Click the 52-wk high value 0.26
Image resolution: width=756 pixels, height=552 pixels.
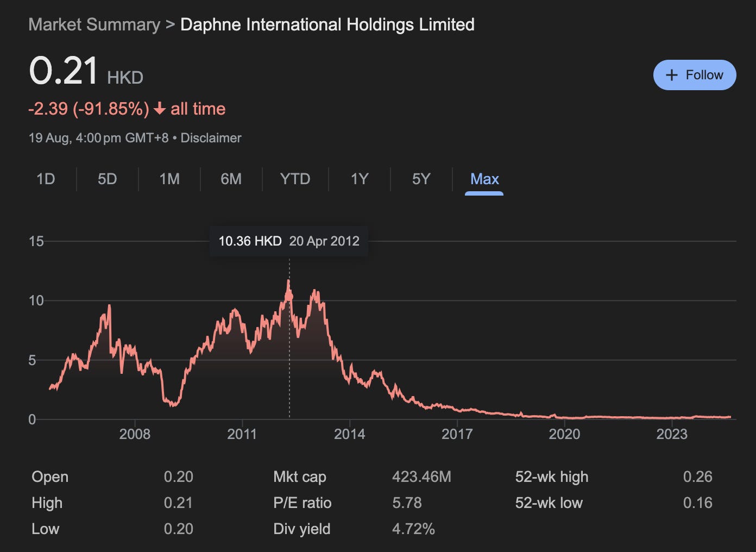[x=698, y=477]
